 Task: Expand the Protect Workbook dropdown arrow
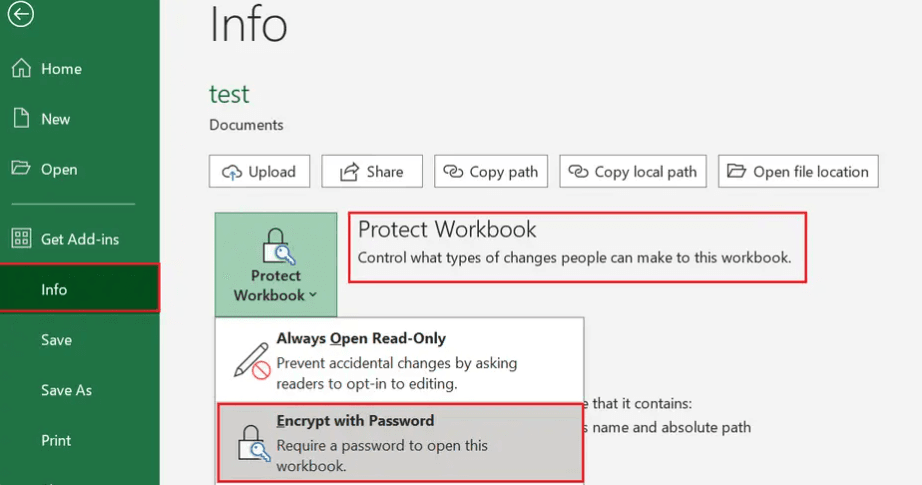(313, 296)
